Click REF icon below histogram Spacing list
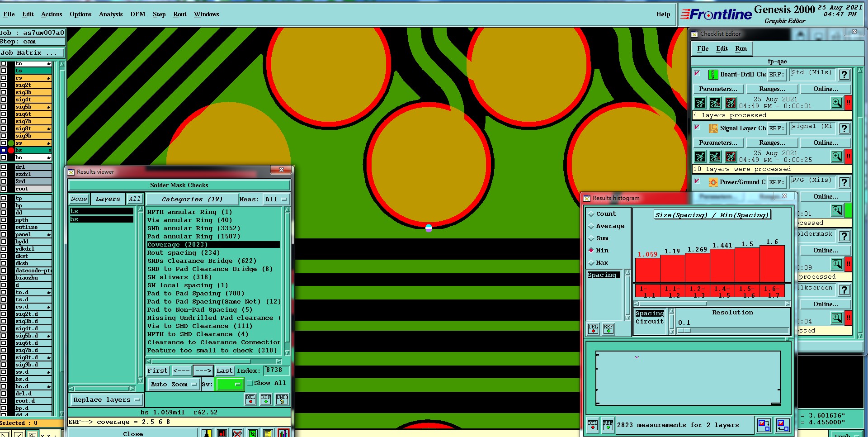 coord(609,329)
